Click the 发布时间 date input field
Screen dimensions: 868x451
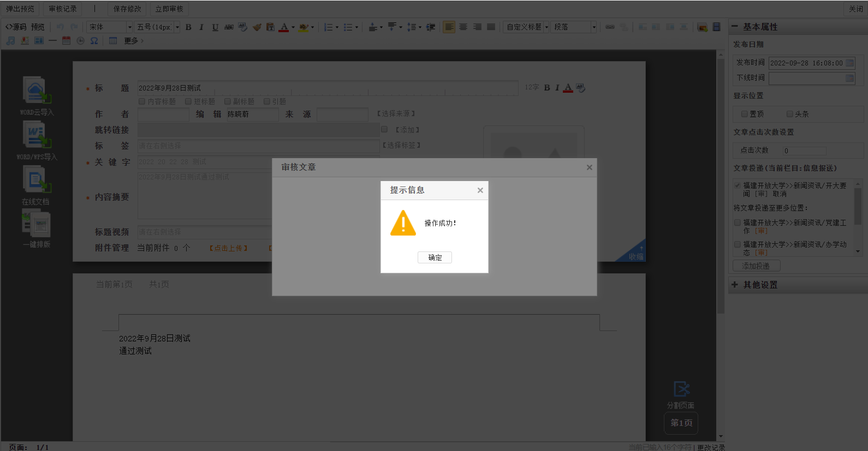tap(807, 63)
